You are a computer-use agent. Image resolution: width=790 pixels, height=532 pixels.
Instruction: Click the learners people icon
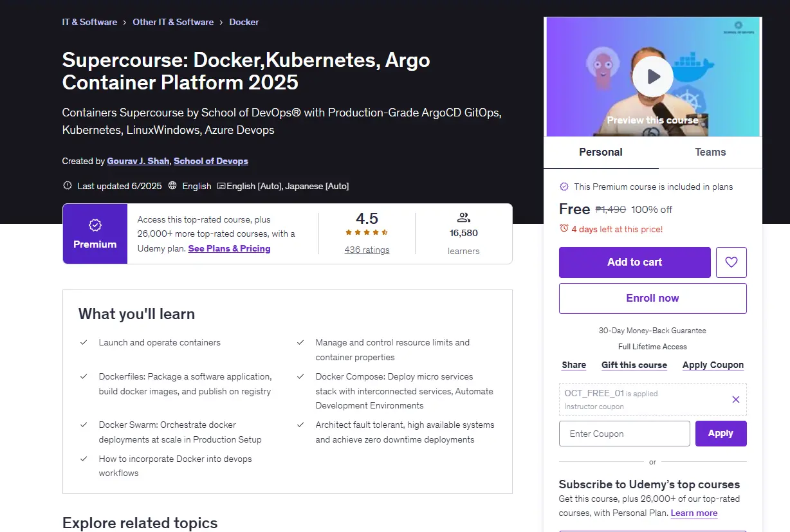463,218
